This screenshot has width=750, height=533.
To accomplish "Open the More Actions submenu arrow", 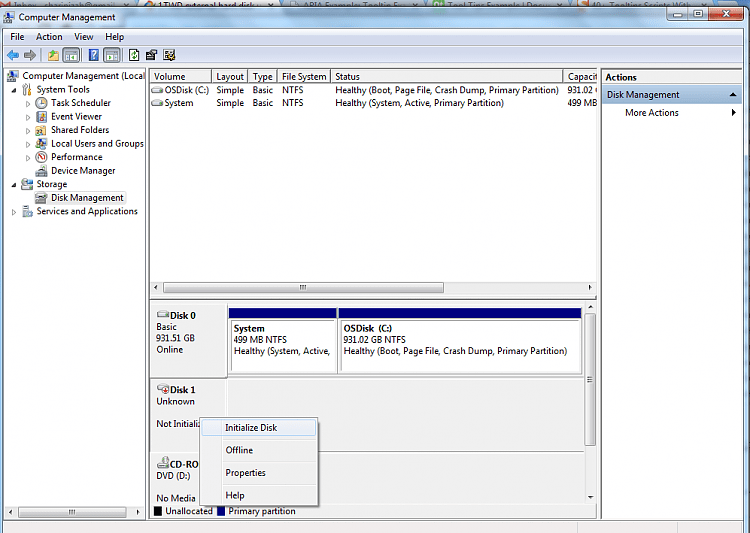I will click(733, 113).
